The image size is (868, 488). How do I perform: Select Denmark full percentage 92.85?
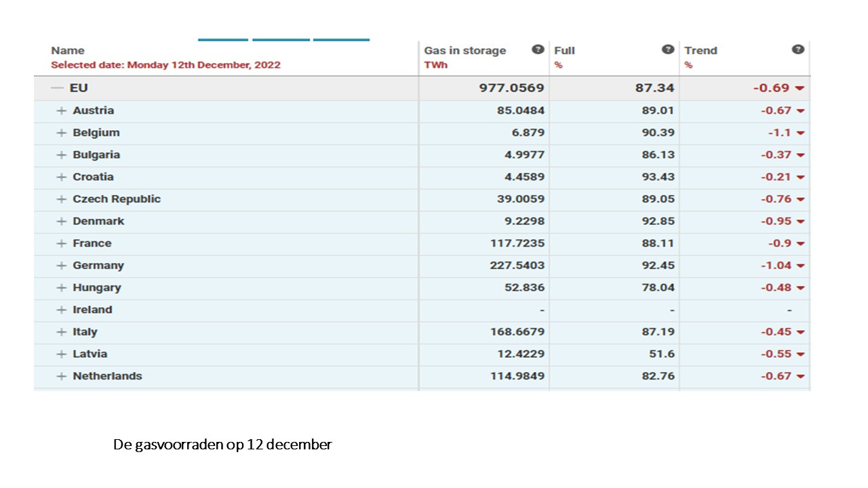point(658,221)
